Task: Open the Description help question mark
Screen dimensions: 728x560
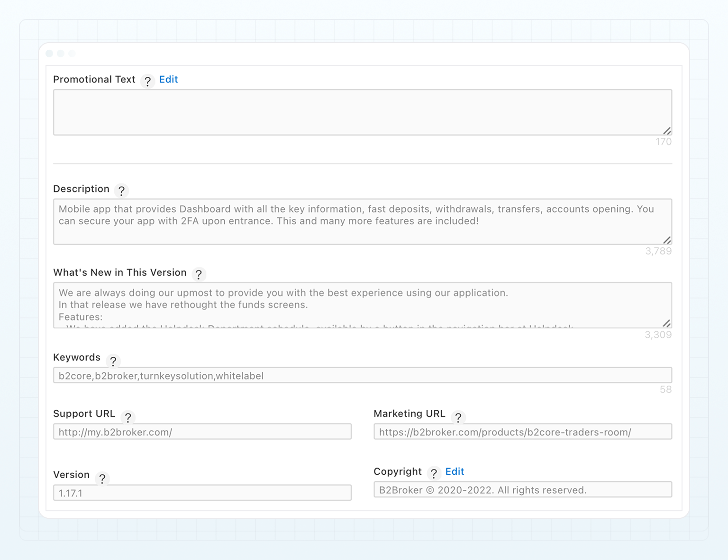Action: tap(121, 190)
